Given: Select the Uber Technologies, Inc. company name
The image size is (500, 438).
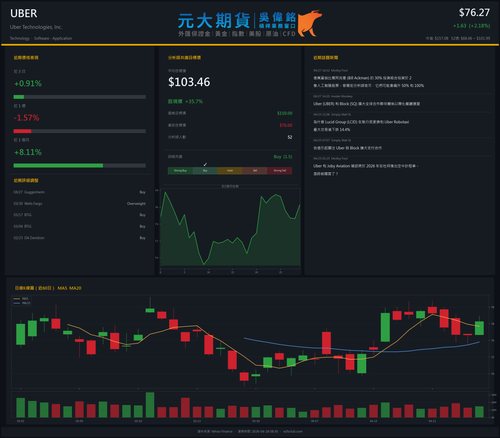Looking at the screenshot, I should point(36,27).
